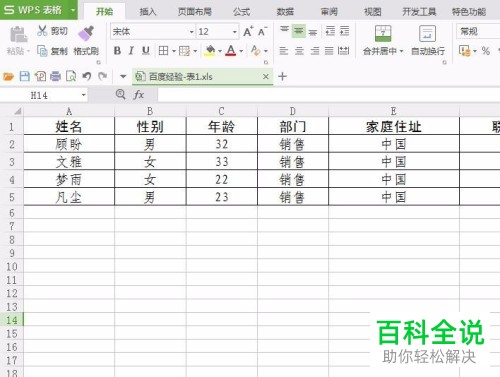500x377 pixels.
Task: Increase indent icon in alignment group
Action: (344, 31)
